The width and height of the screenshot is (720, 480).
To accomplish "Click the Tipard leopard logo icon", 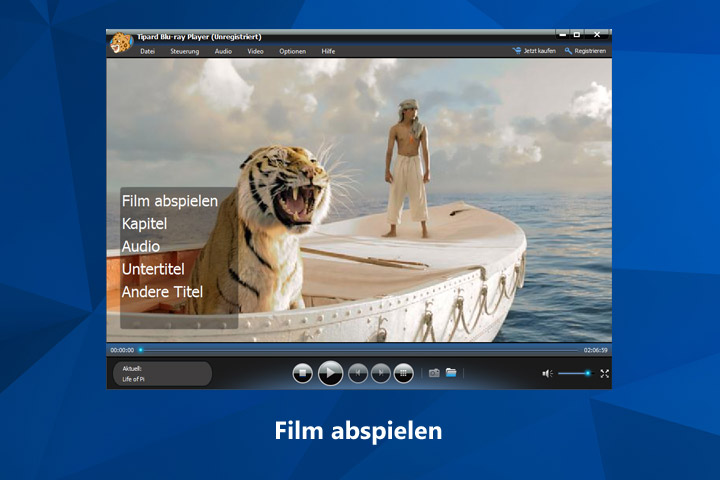I will pyautogui.click(x=121, y=43).
